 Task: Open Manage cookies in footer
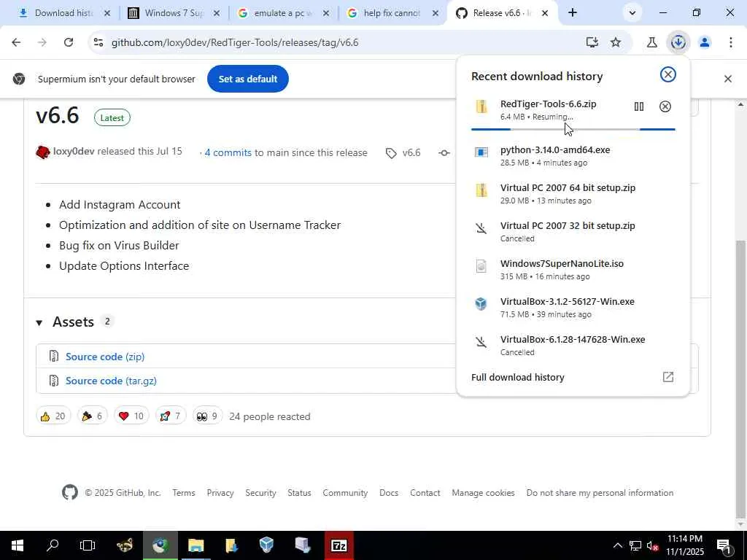[x=483, y=493]
